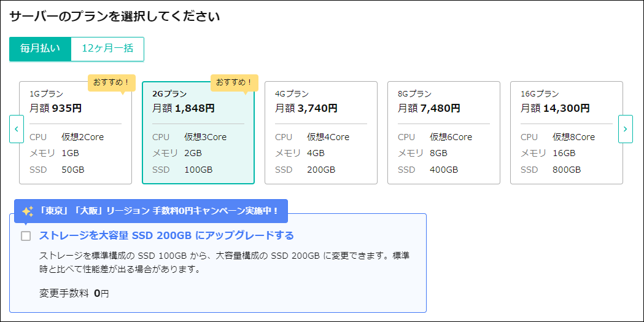Click the 月額 14,300円 price
This screenshot has width=644, height=322.
[x=555, y=109]
